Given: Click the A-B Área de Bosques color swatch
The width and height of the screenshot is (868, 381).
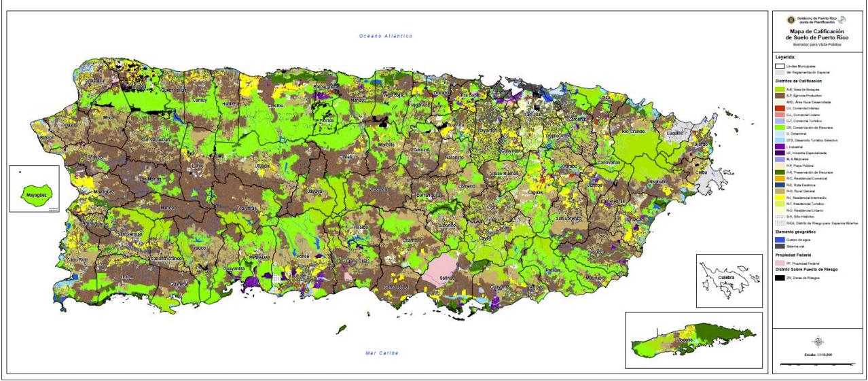Looking at the screenshot, I should click(780, 89).
